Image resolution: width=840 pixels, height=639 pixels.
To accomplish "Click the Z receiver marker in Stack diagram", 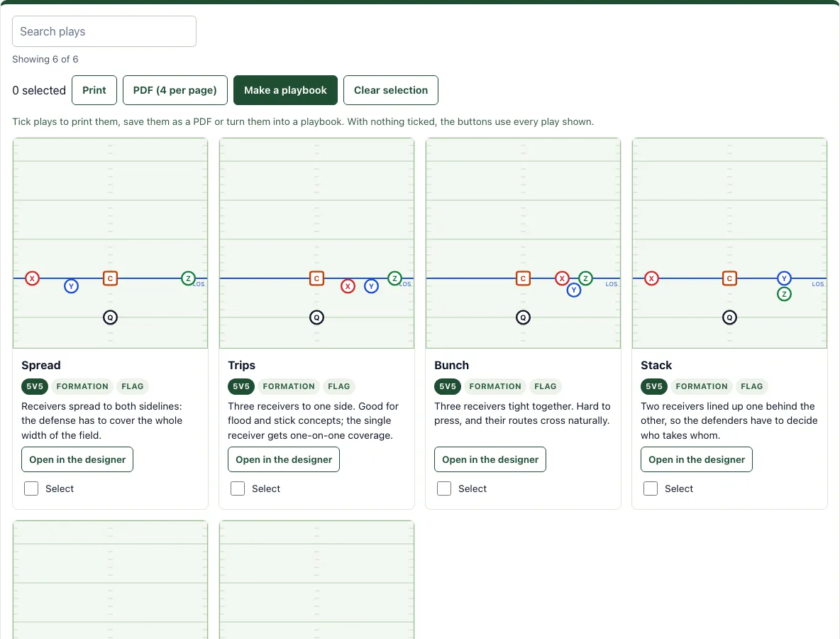I will (784, 294).
